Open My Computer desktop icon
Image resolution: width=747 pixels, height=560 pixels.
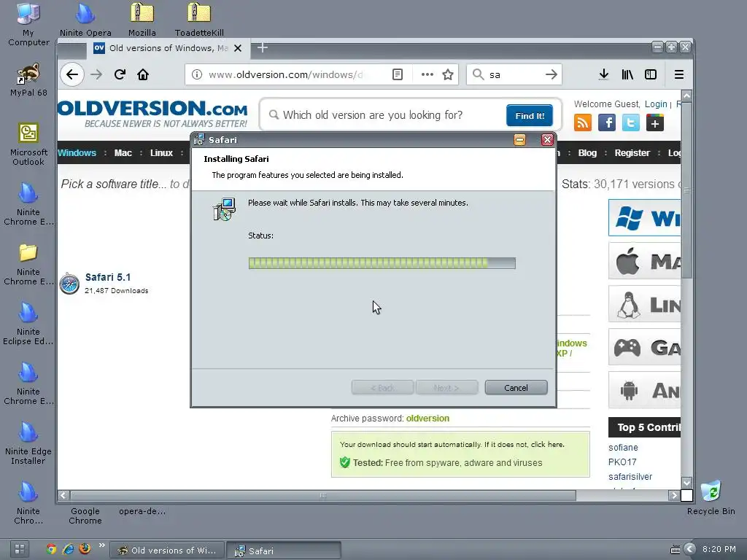(x=28, y=24)
